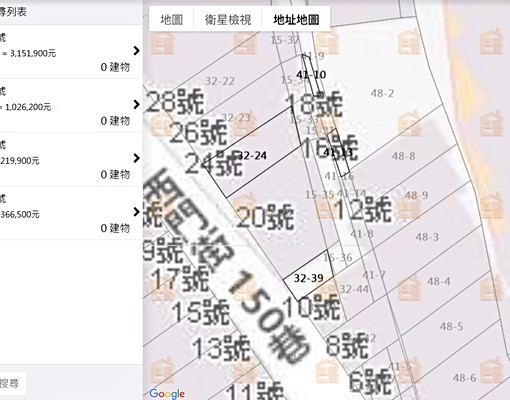Screen dimensions: 510x400
Task: Click parcel label 41-8
Action: pyautogui.click(x=362, y=234)
